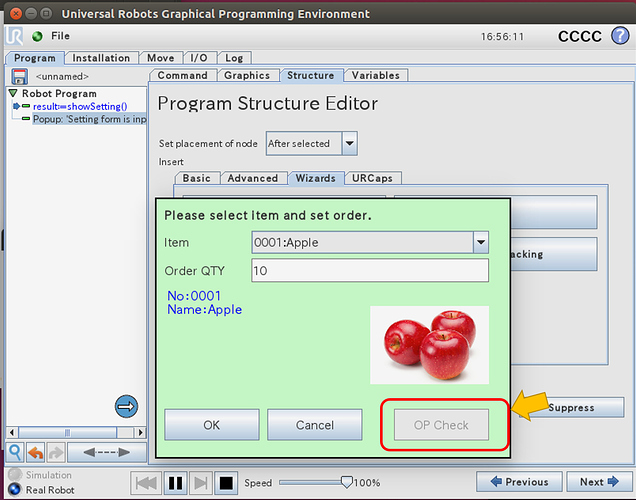
Task: Redo with the grey forward arrow
Action: [56, 452]
